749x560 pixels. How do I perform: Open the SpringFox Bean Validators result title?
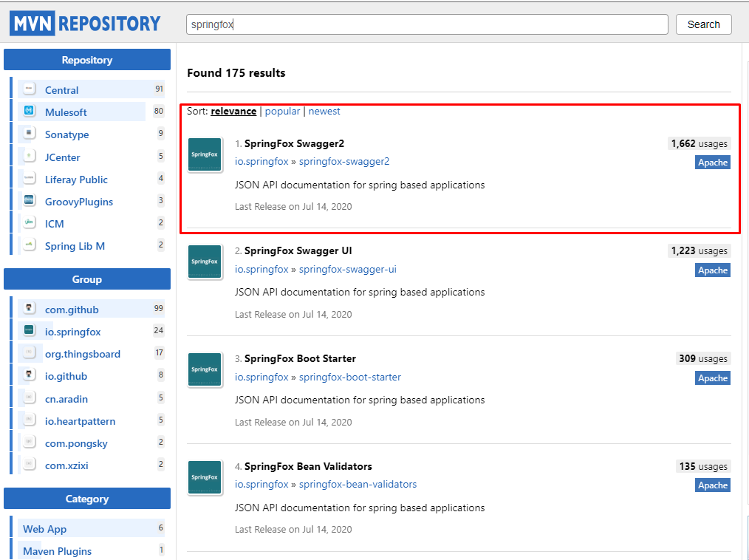point(308,466)
